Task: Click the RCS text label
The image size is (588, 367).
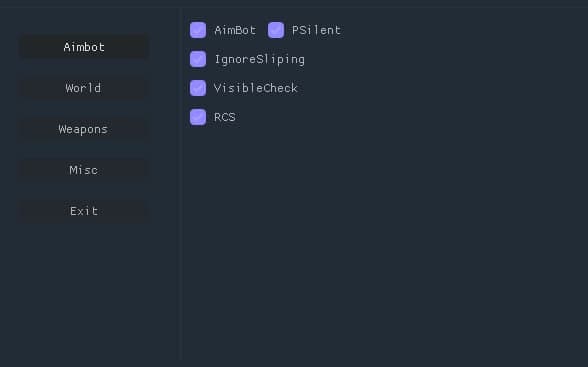Action: (x=225, y=117)
